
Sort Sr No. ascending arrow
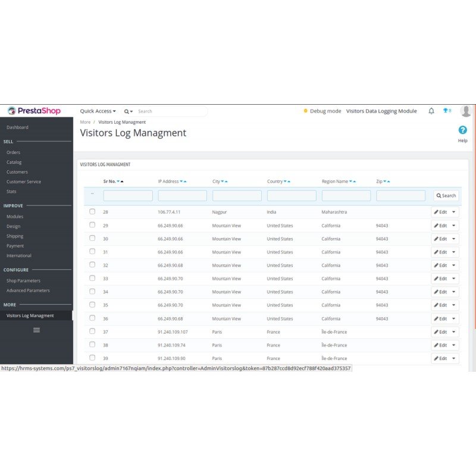point(122,181)
